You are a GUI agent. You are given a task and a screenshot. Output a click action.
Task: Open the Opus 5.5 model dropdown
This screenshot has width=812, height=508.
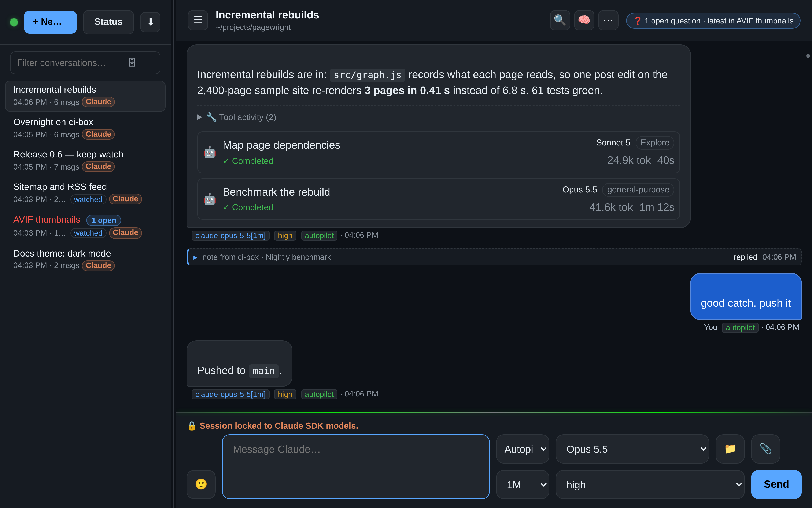pyautogui.click(x=632, y=449)
